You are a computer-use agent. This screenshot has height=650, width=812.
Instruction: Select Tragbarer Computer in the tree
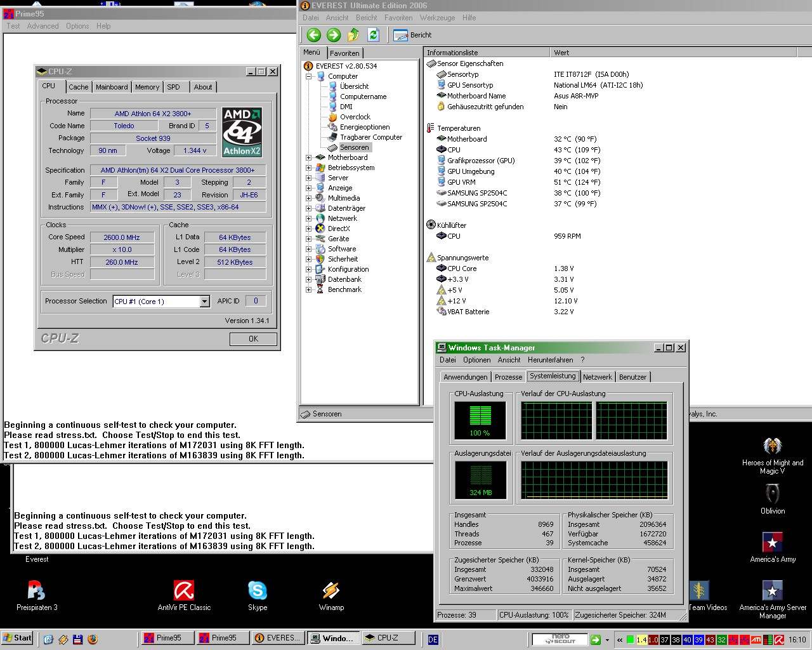[x=370, y=137]
